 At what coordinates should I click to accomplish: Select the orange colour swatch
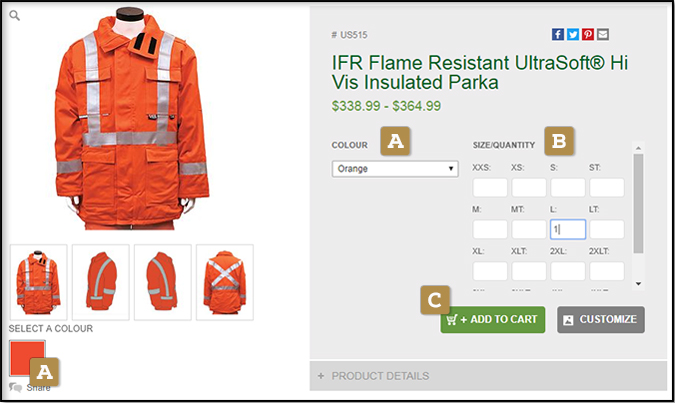pos(26,357)
